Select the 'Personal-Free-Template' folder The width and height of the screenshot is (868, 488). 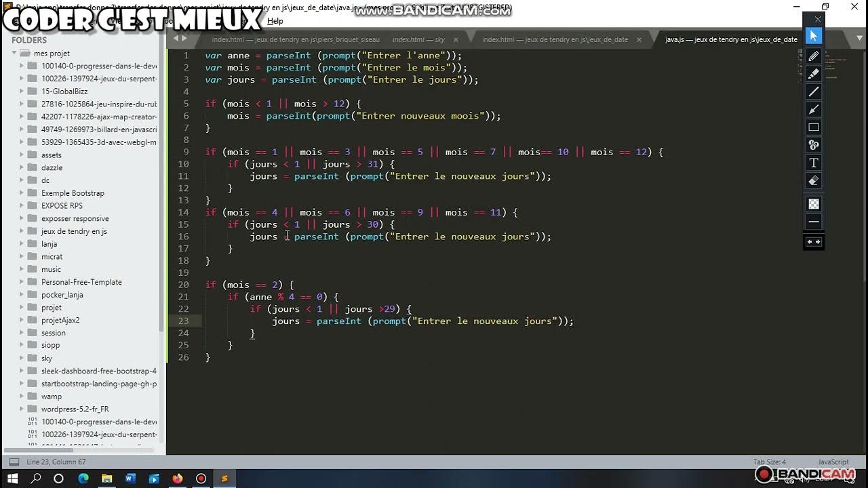(81, 282)
